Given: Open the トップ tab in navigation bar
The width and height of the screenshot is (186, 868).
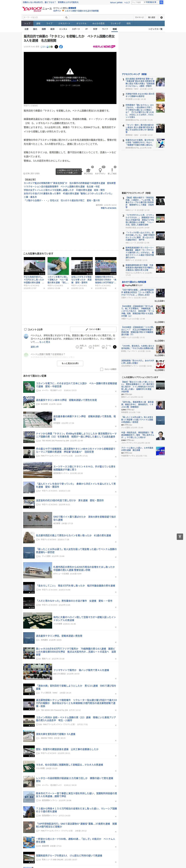Looking at the screenshot, I should coord(27,24).
